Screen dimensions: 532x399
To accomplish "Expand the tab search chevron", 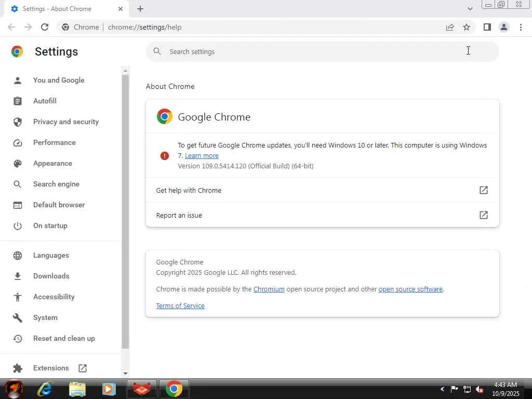I will [470, 9].
